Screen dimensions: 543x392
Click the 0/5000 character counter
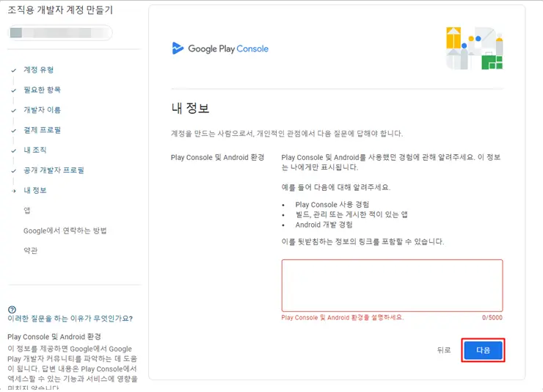[x=492, y=318]
